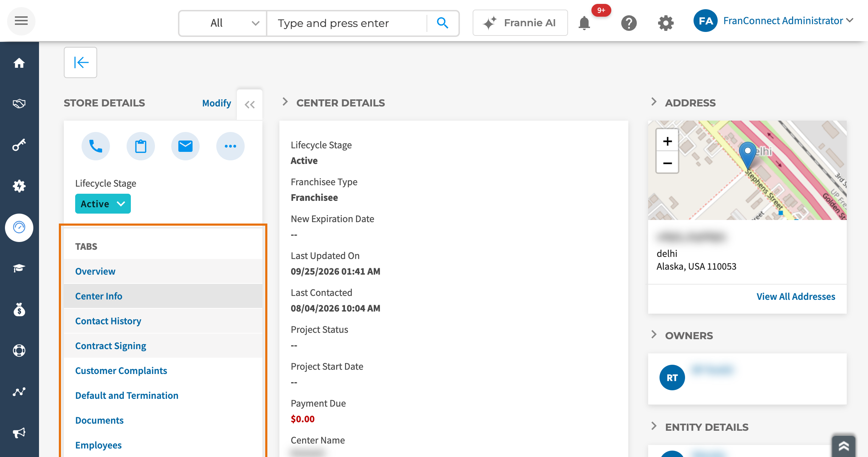Viewport: 868px width, 457px height.
Task: Open the line chart analytics module
Action: point(19,392)
